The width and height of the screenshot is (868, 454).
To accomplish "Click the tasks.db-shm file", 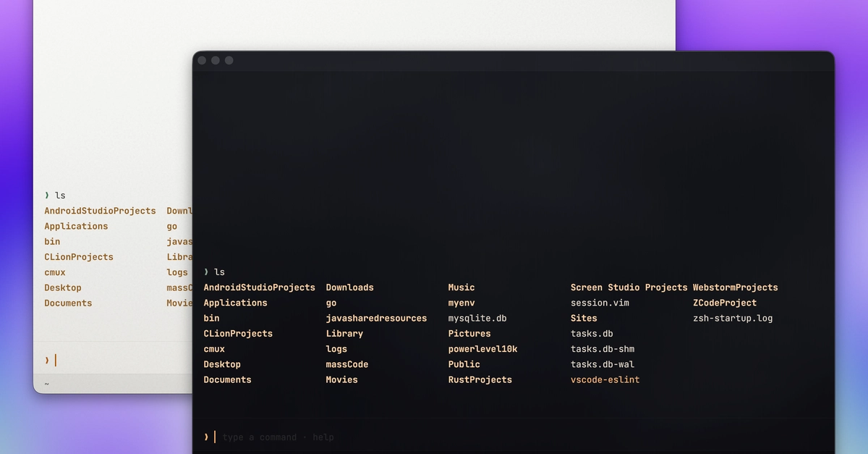I will coord(603,349).
